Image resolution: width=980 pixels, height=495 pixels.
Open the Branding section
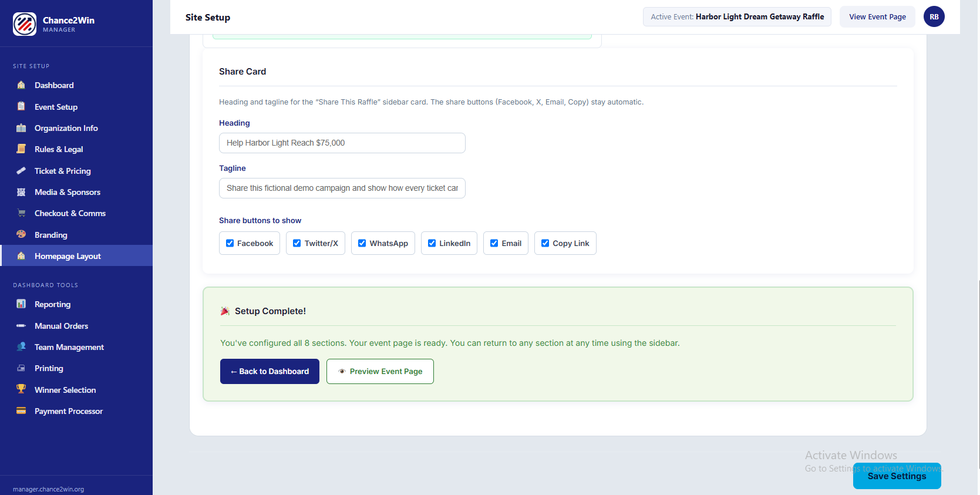click(x=76, y=235)
